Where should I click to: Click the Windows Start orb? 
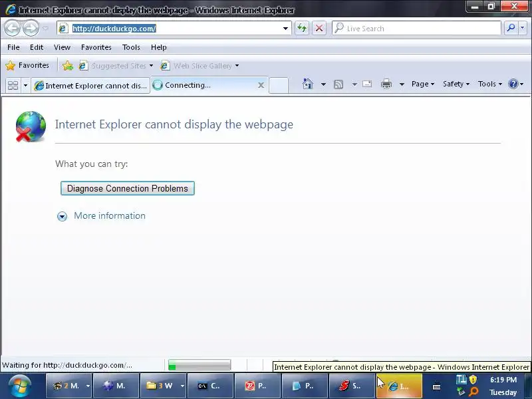tap(20, 386)
